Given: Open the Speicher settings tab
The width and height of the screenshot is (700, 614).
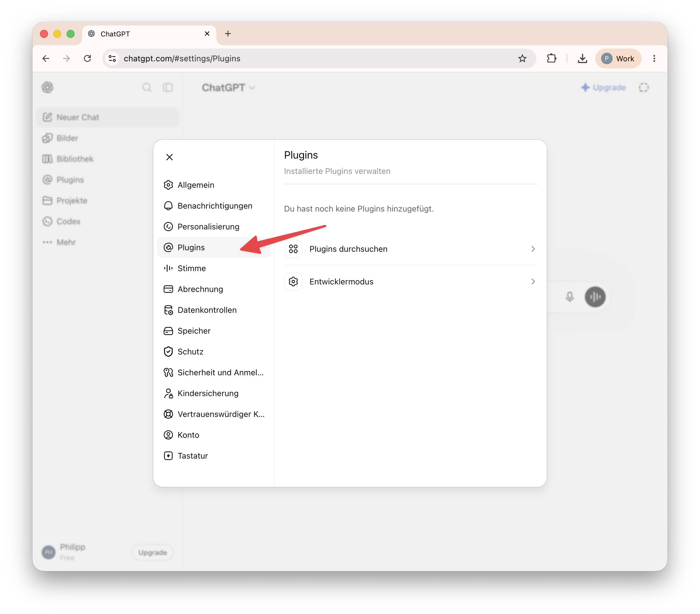Looking at the screenshot, I should click(213, 331).
